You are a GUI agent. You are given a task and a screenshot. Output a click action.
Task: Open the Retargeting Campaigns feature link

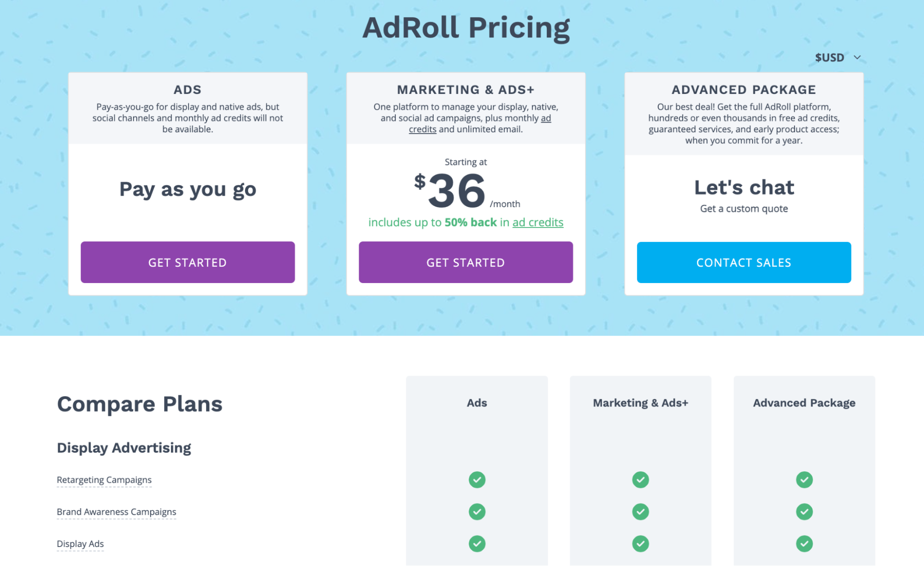point(104,480)
